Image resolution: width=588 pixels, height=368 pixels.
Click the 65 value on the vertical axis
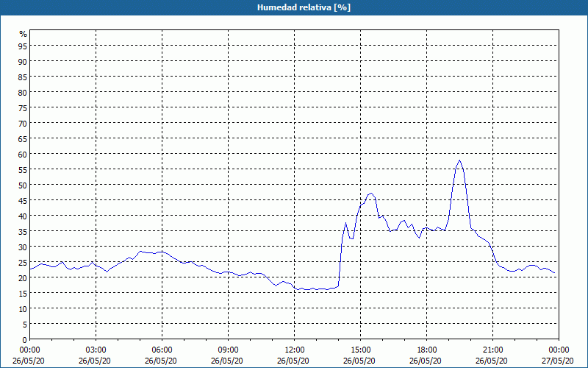click(23, 138)
